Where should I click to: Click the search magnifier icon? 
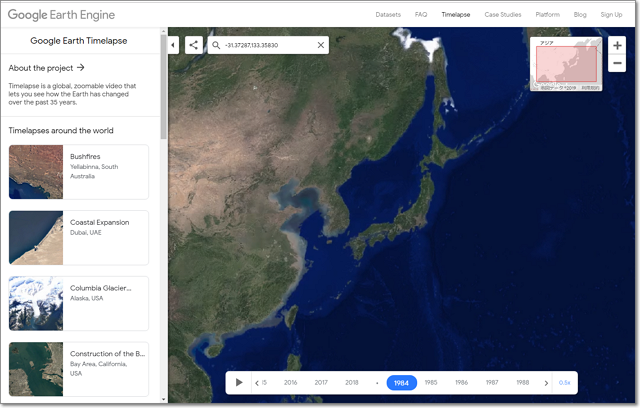click(x=216, y=45)
